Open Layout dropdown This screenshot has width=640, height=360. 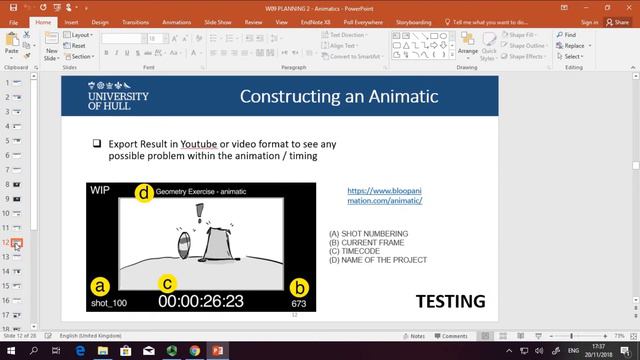pyautogui.click(x=78, y=35)
